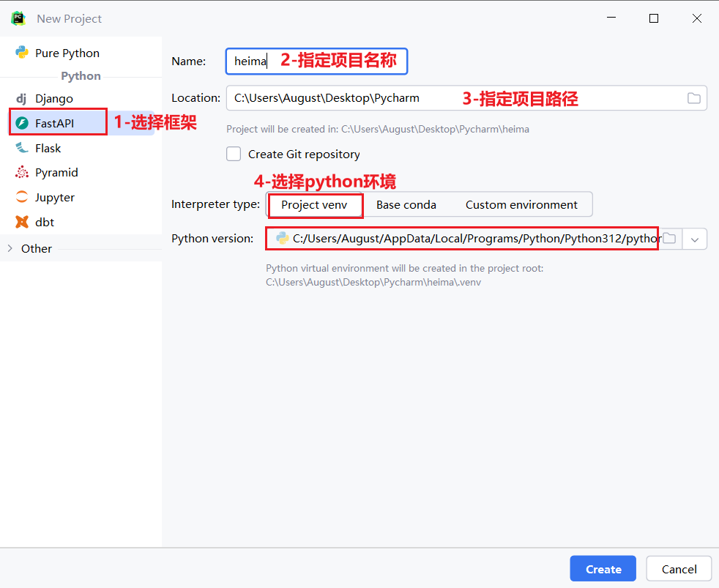Browse for Python interpreter folder icon

click(x=669, y=239)
